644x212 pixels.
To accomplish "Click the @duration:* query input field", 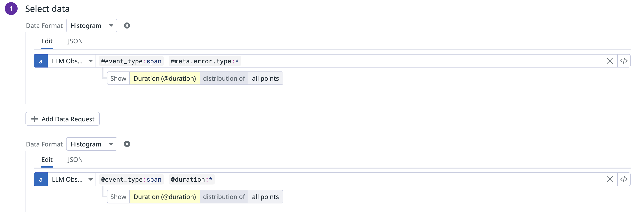I will (192, 179).
